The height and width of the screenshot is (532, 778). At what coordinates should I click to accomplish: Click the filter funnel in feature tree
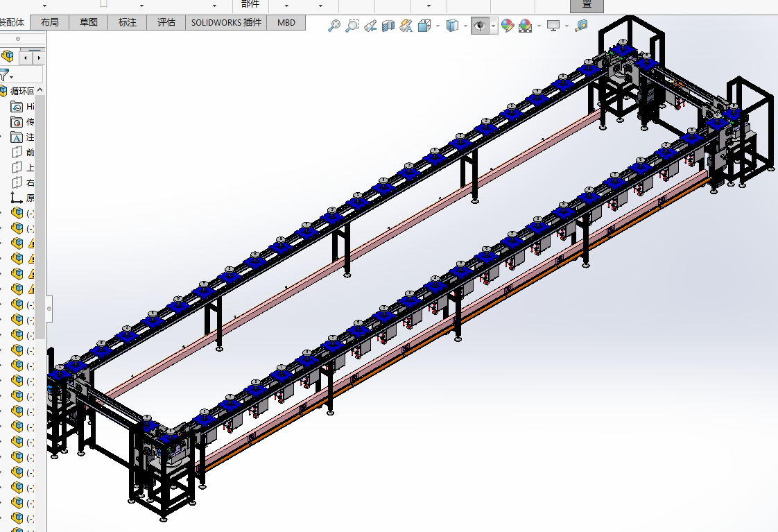click(4, 75)
